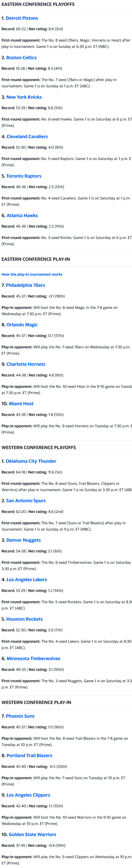
Task: Click the Charlotte Hornets link
Action: 26,364
